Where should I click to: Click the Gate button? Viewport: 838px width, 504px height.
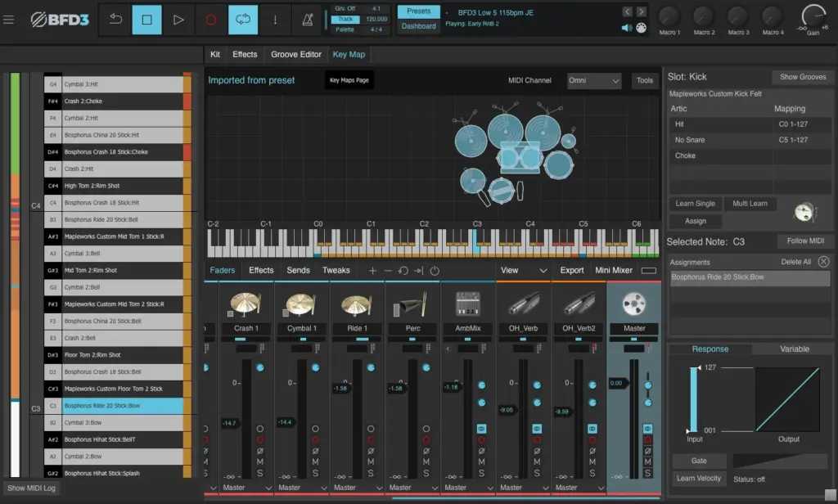(x=699, y=461)
